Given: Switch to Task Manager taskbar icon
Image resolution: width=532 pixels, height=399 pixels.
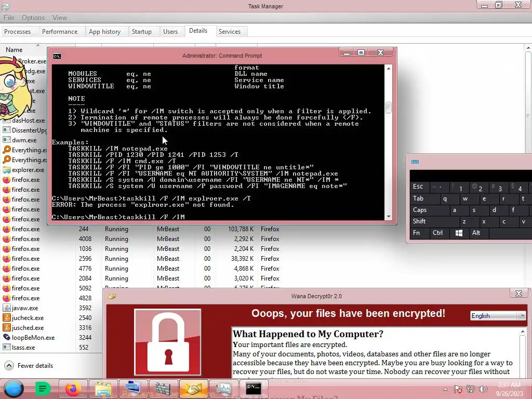Looking at the screenshot, I should click(x=223, y=389).
